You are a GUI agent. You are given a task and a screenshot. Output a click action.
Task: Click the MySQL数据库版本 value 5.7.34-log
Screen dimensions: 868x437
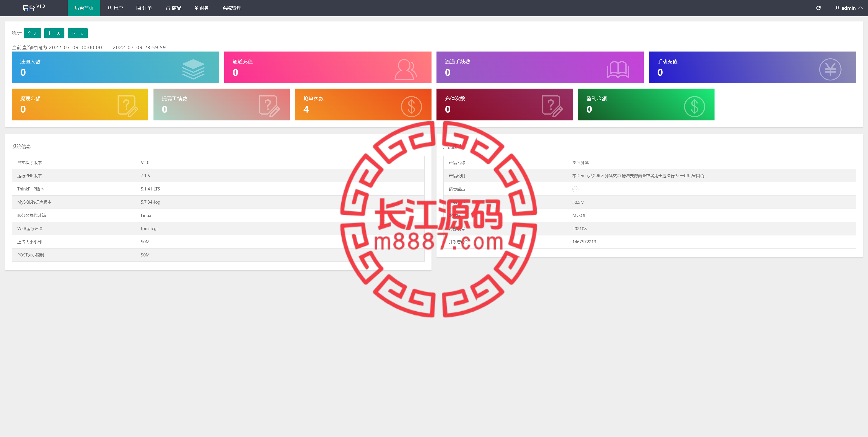point(150,202)
